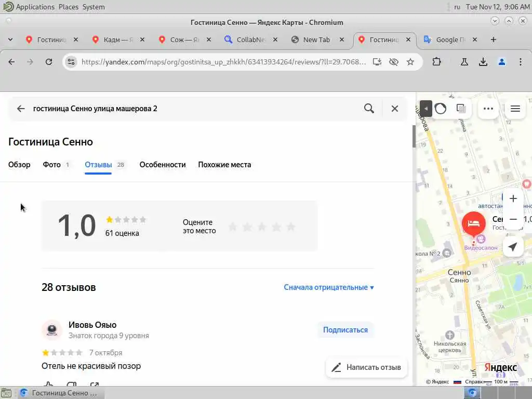Viewport: 532px width, 399px height.
Task: Open the System menu
Action: point(94,7)
